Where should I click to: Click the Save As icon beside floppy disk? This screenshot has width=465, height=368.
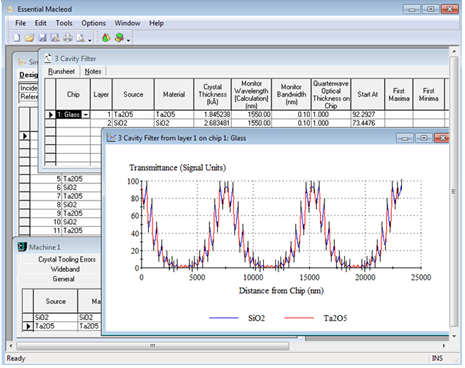click(55, 38)
